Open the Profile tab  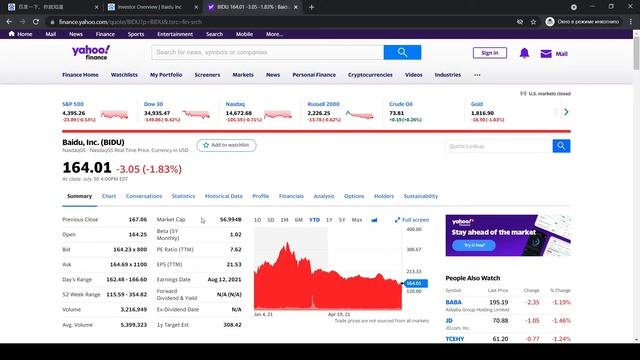coord(260,196)
